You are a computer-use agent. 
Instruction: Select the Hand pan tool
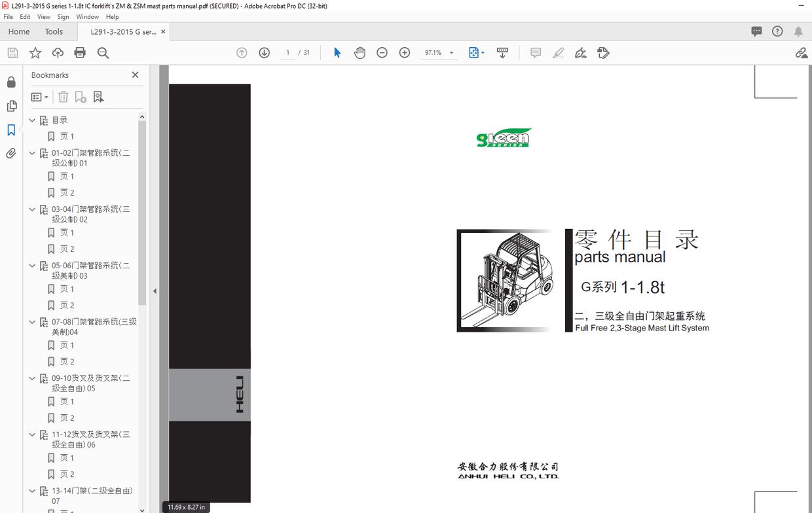coord(360,53)
